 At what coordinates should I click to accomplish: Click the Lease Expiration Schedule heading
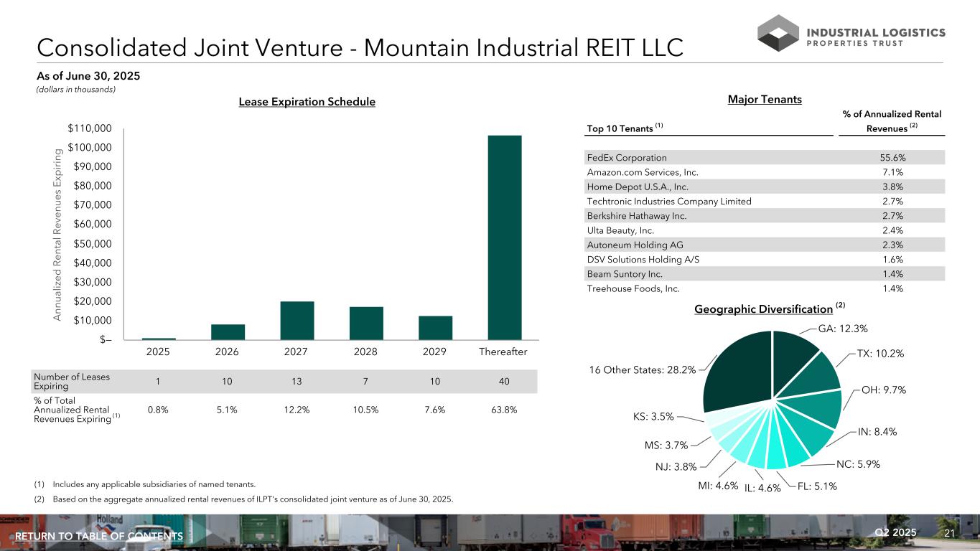tap(307, 102)
